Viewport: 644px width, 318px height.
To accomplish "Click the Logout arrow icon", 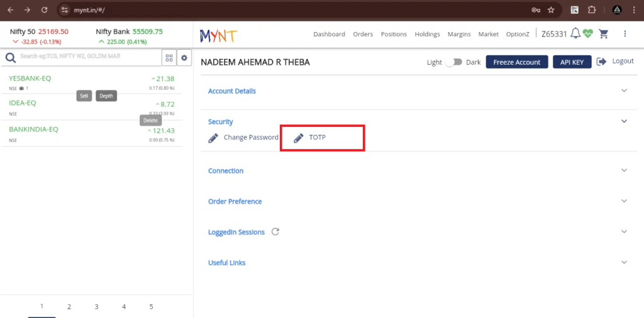I will click(x=601, y=62).
